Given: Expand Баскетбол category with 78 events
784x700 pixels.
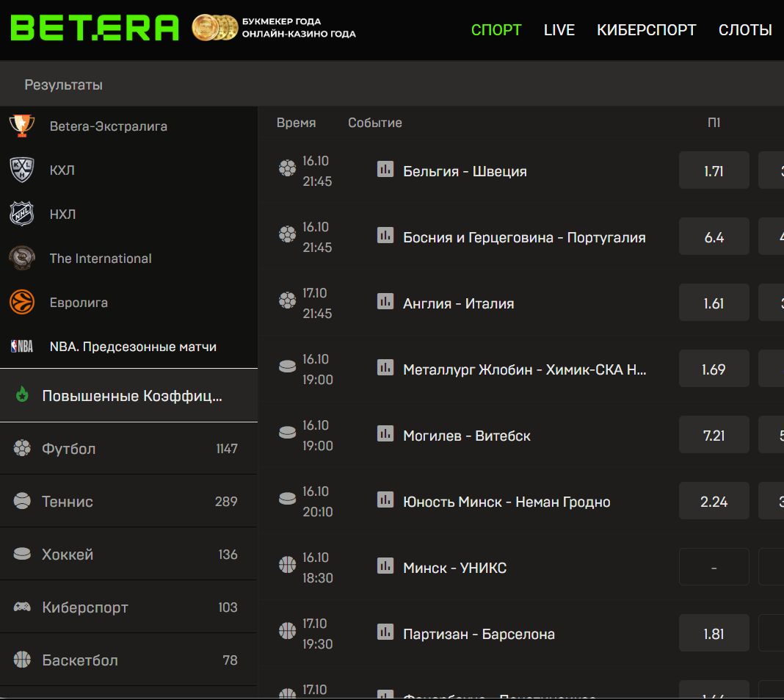Looking at the screenshot, I should tap(128, 660).
